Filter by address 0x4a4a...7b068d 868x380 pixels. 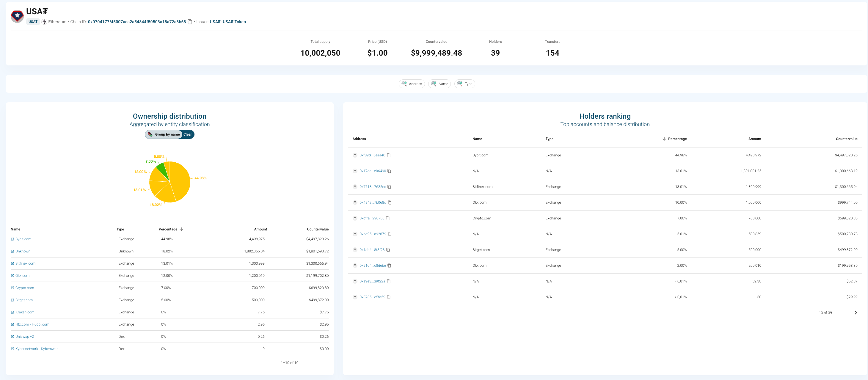coord(355,202)
